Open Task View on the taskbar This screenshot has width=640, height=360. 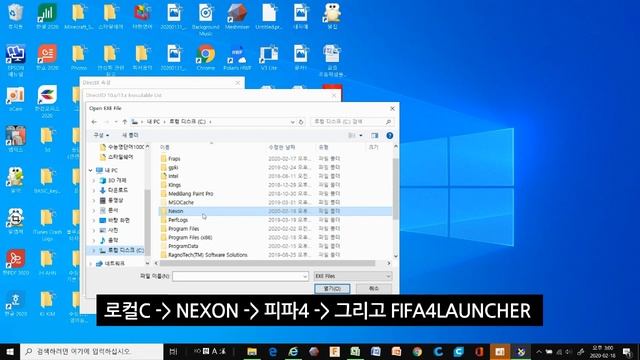(x=173, y=351)
